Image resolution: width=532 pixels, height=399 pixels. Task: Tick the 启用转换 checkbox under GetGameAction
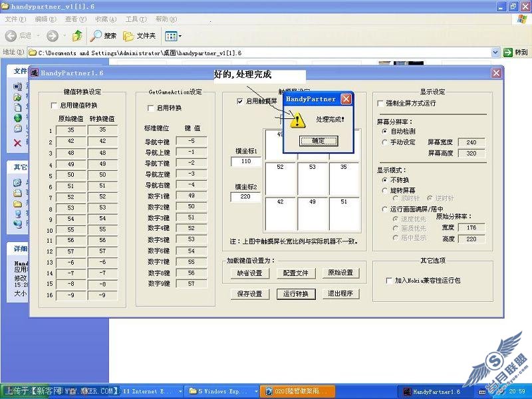point(151,108)
